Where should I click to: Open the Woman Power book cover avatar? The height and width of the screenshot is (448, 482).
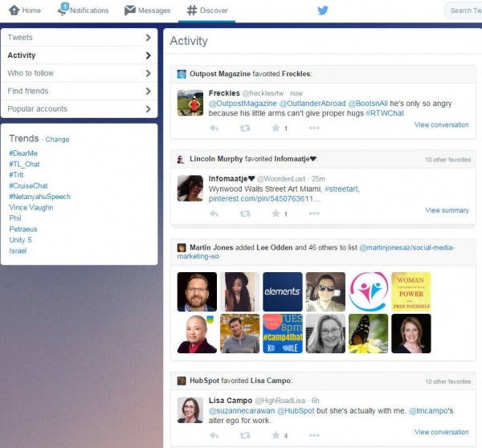tap(411, 291)
